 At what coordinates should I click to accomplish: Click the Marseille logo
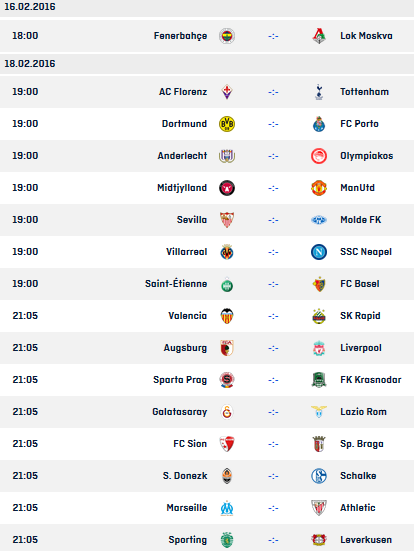[x=227, y=508]
